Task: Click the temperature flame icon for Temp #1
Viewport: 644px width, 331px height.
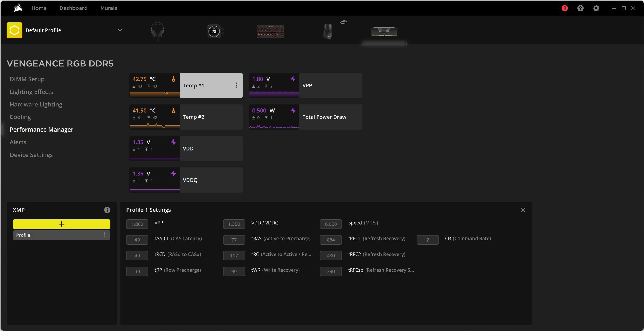Action: click(173, 79)
